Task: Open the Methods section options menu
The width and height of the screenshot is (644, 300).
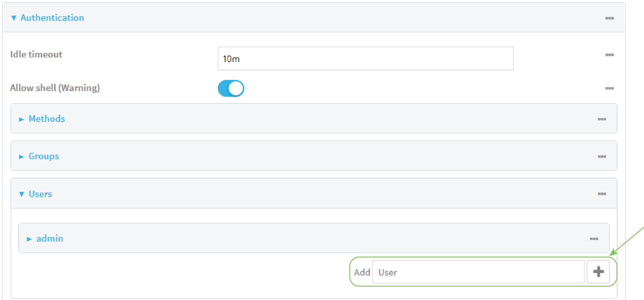Action: [x=602, y=119]
